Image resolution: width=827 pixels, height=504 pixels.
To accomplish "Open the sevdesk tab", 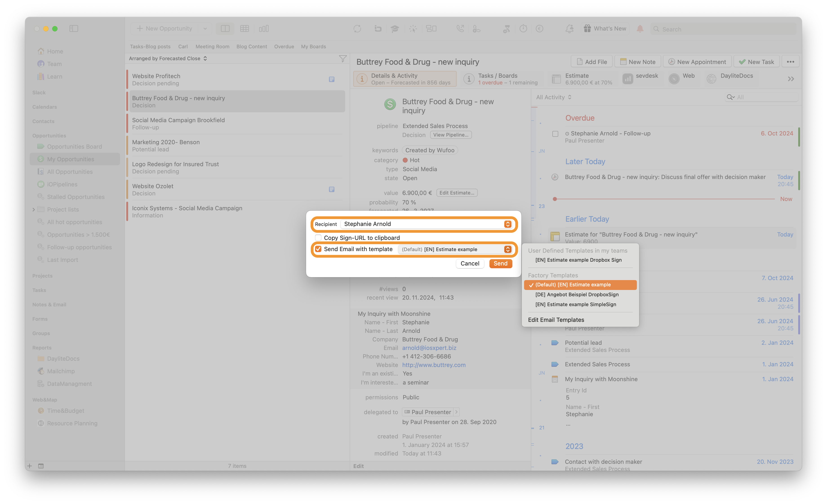I will coord(640,79).
